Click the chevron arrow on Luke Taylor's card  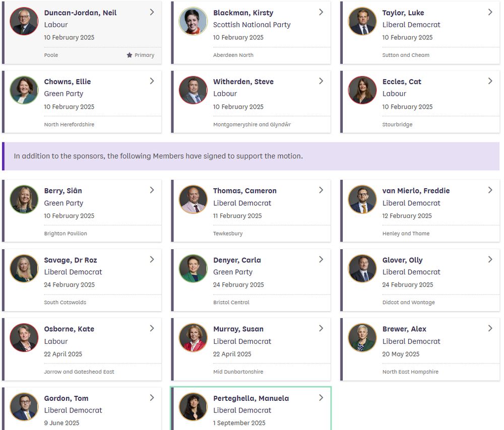pos(490,12)
